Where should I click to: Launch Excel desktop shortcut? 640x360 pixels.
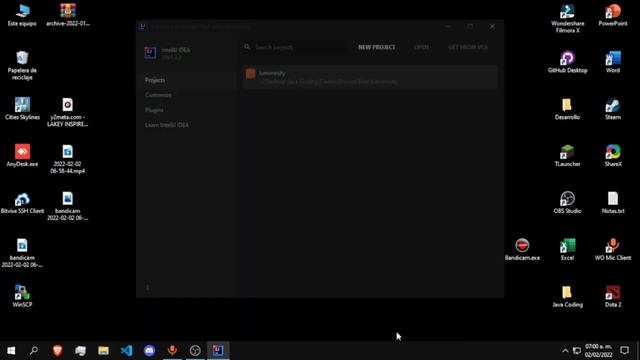pyautogui.click(x=567, y=249)
